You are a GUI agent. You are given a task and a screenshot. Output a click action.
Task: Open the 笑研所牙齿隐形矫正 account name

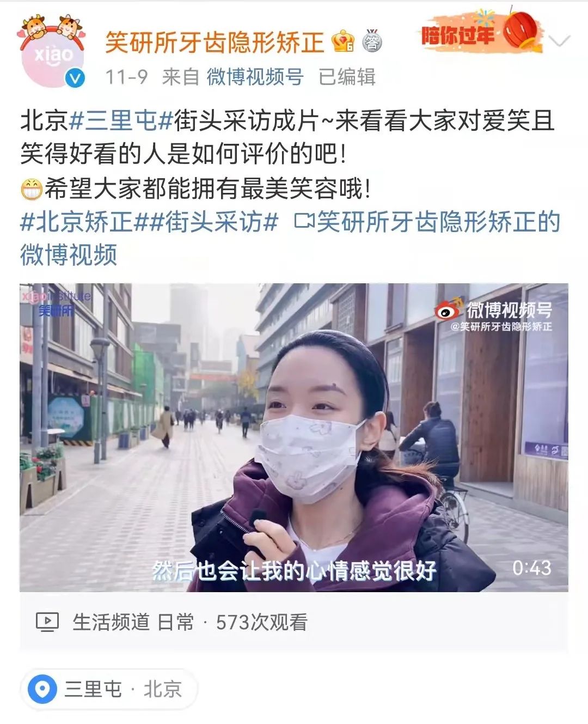tap(215, 42)
